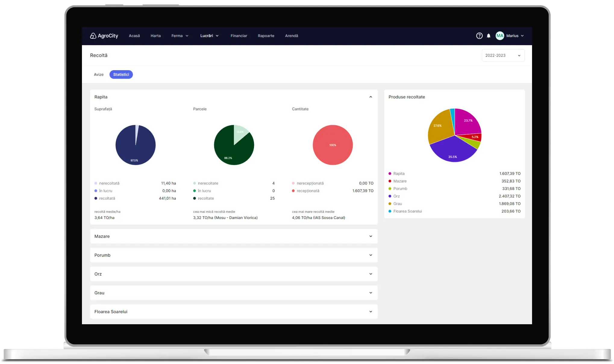Open the help question mark icon
The image size is (614, 364).
tap(479, 36)
